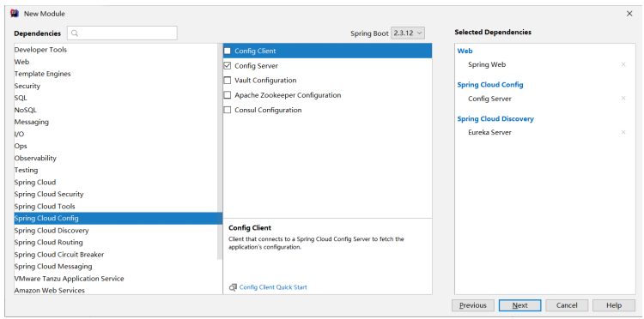
Task: Close the New Module dialog
Action: pos(629,14)
